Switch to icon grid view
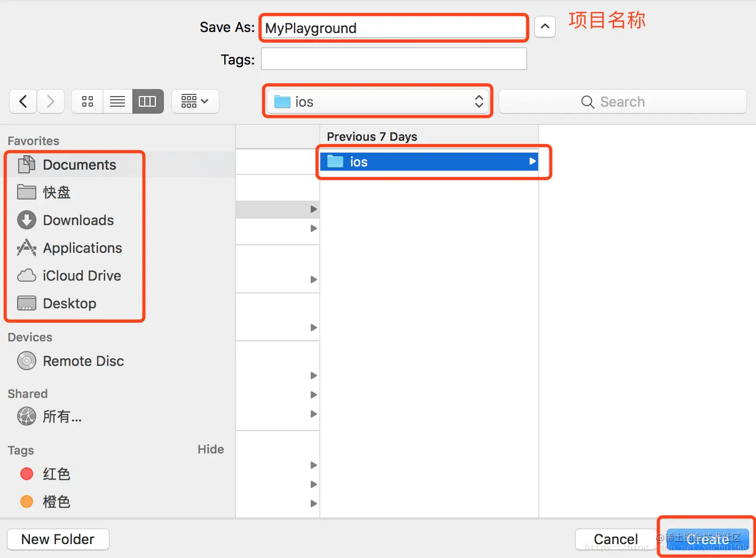Screen dimensions: 756x558 pos(88,101)
